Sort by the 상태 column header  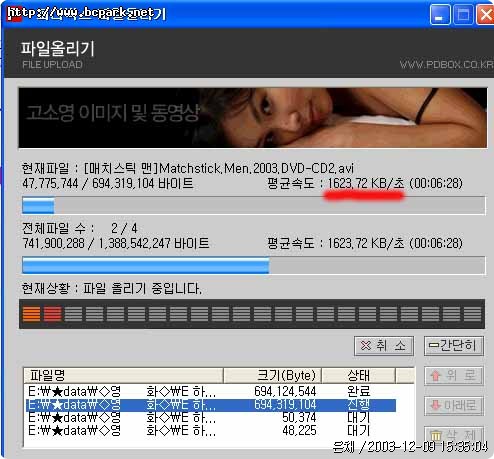tap(359, 376)
